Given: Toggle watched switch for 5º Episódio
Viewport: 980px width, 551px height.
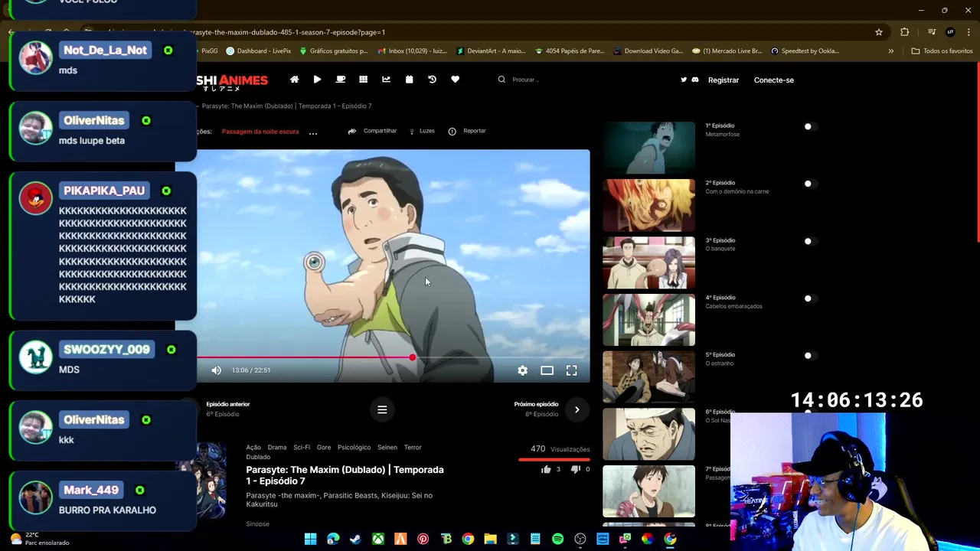Looking at the screenshot, I should [x=810, y=356].
